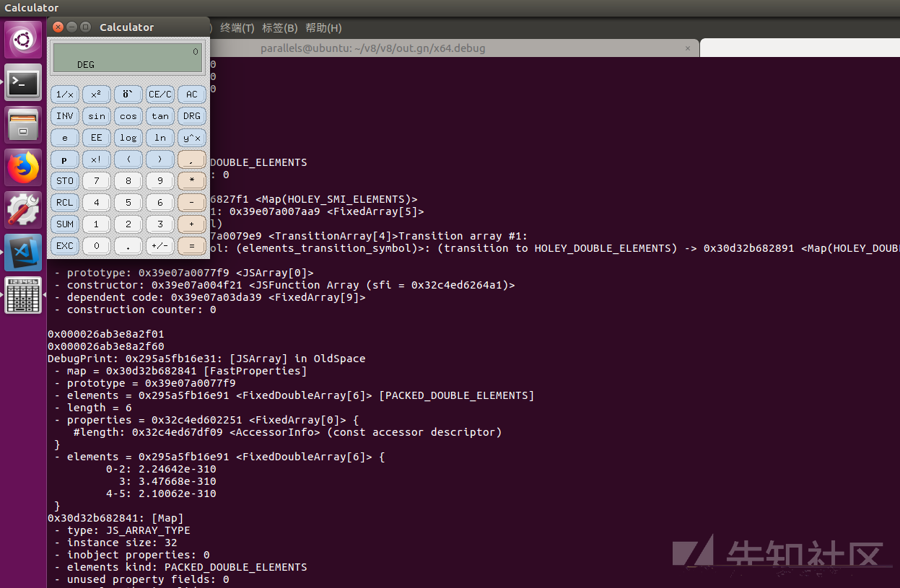Click the close parenthesis key
This screenshot has height=588, width=900.
coord(160,159)
